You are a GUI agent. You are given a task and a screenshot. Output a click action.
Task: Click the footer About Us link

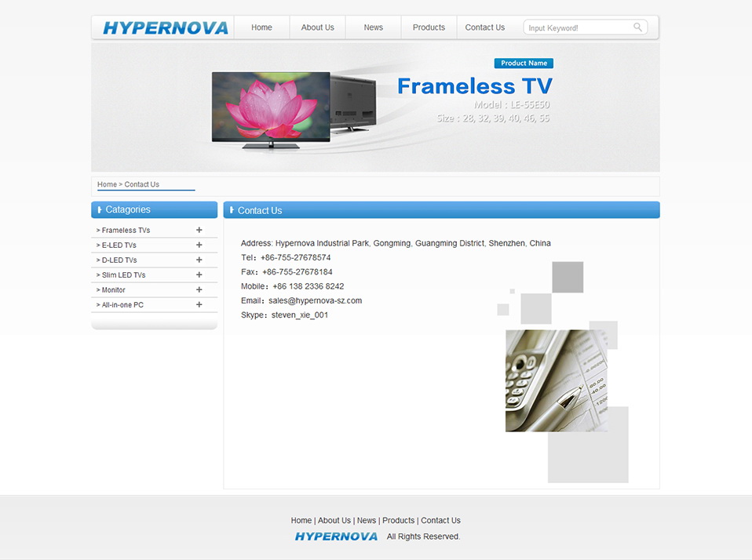coord(334,520)
